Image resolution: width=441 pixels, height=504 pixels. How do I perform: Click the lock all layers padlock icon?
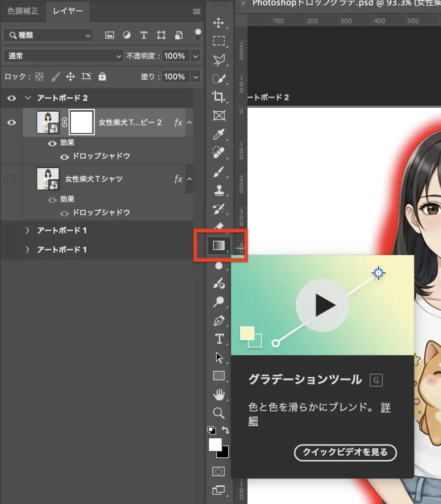click(102, 77)
